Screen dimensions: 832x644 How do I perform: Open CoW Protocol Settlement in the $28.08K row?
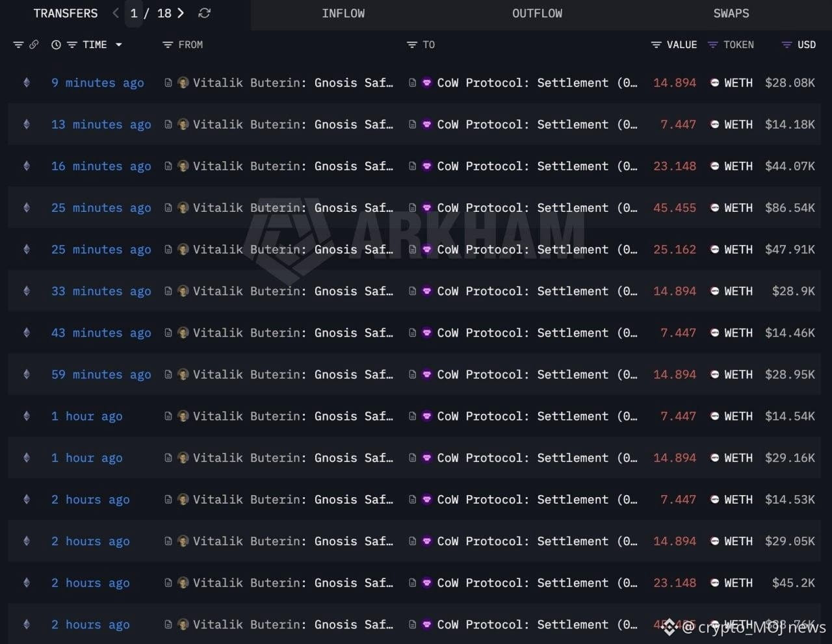tap(538, 83)
